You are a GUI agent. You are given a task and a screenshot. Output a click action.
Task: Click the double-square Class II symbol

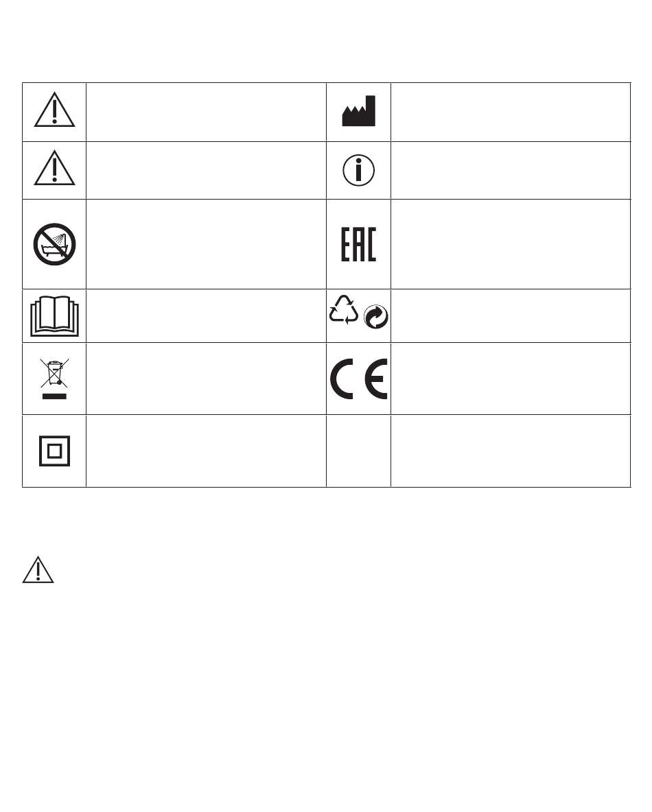pyautogui.click(x=54, y=451)
